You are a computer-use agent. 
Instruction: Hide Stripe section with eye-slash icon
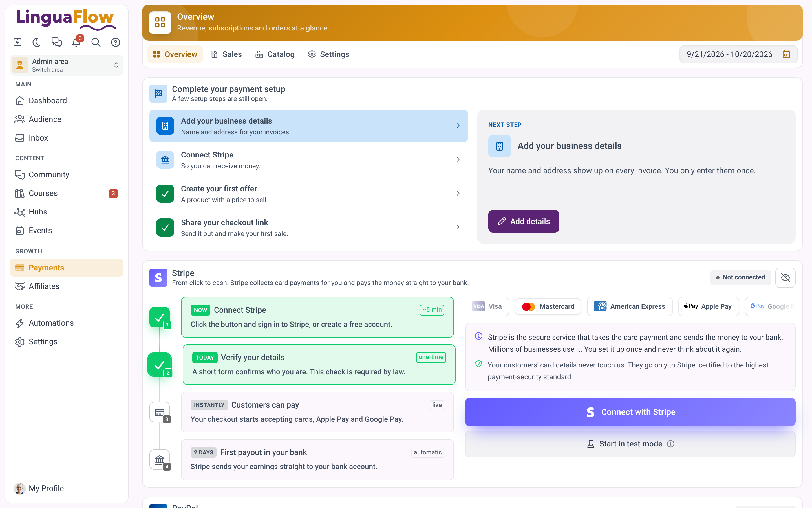click(785, 277)
